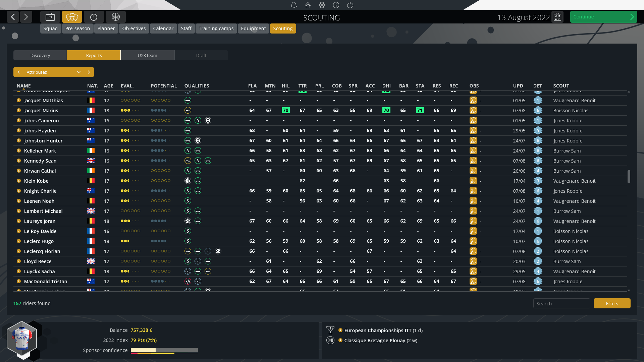Click the home icon in the top bar
Image resolution: width=644 pixels, height=362 pixels.
(x=308, y=5)
